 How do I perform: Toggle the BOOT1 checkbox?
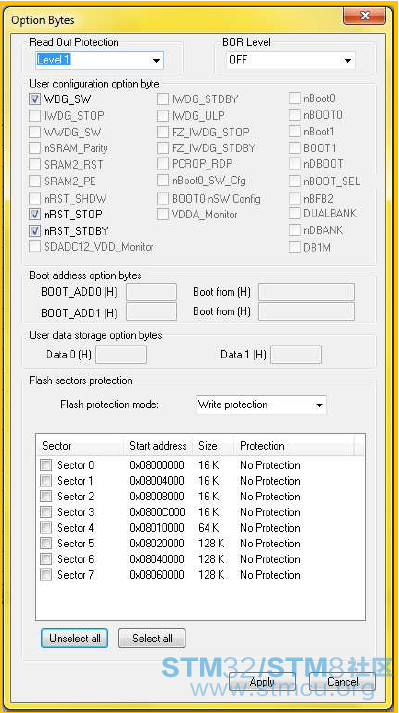pyautogui.click(x=294, y=148)
